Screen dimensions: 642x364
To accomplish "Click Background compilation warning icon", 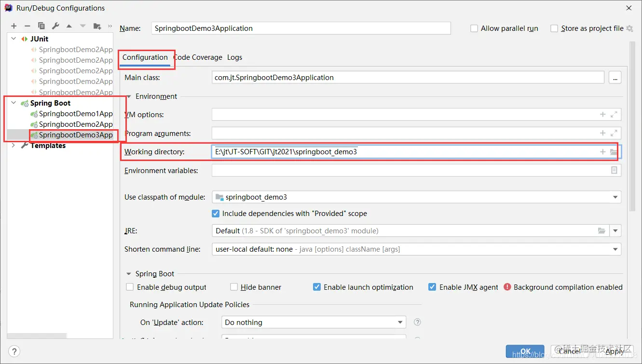I will [507, 287].
